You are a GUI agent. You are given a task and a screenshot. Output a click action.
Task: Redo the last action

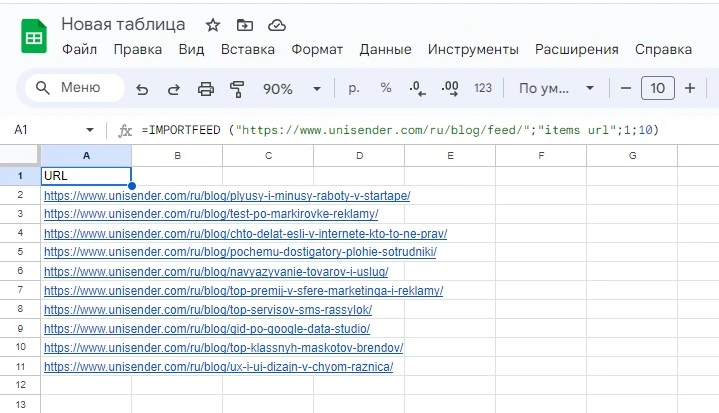[x=174, y=88]
